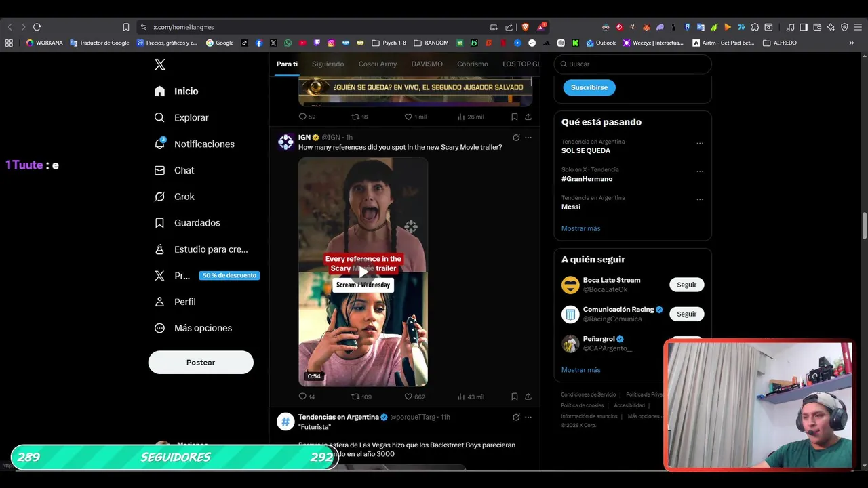The image size is (868, 488).
Task: Open Notificaciones in the sidebar
Action: tap(194, 144)
